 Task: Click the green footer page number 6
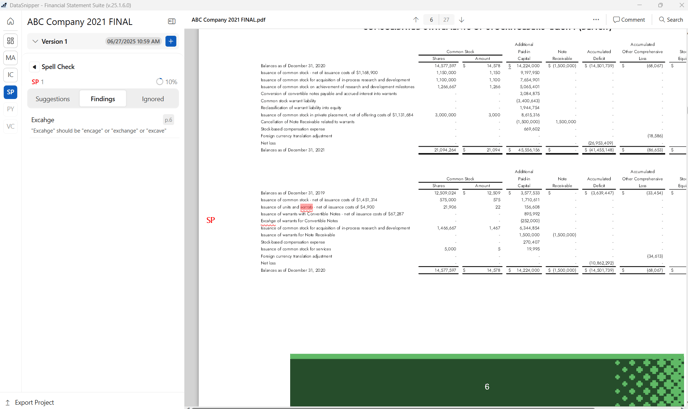(487, 387)
